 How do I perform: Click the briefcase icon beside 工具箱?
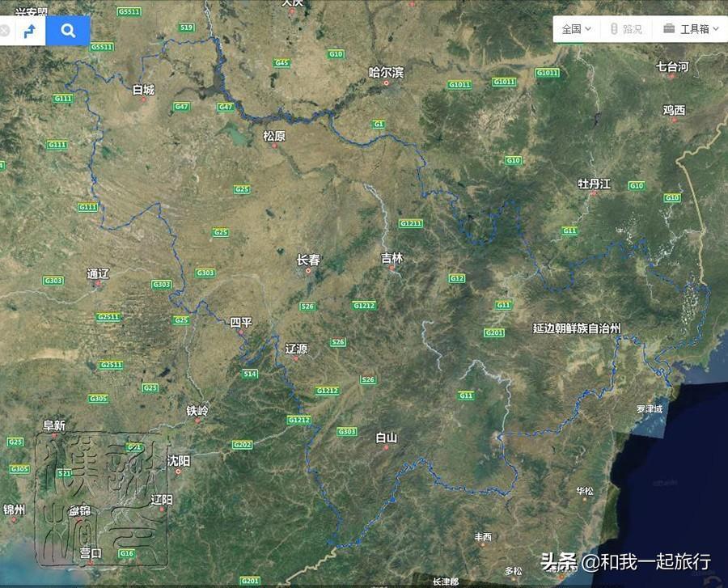click(669, 28)
